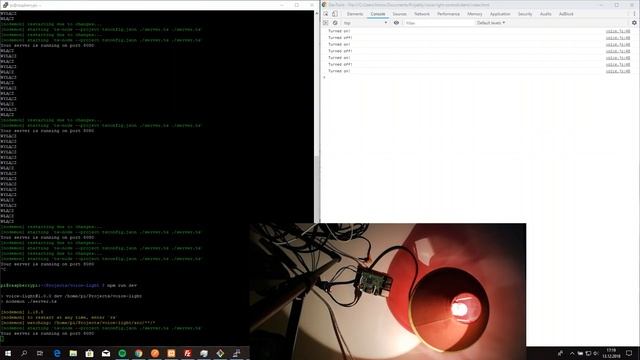This screenshot has height=360, width=640.
Task: Open source link of last 'Turned on!' log
Action: coord(618,71)
